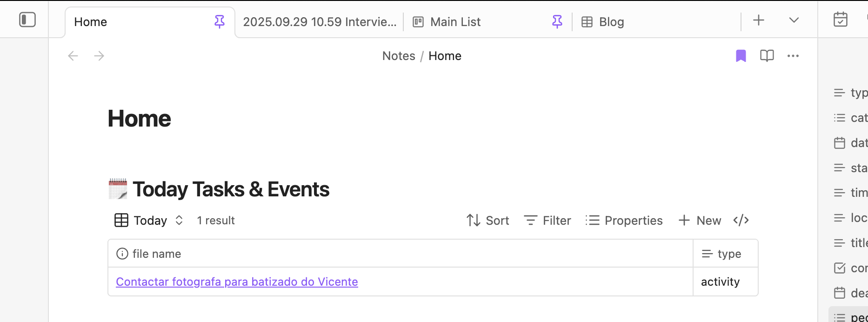The width and height of the screenshot is (868, 322).
Task: Show embedded code for the base
Action: pyautogui.click(x=741, y=220)
